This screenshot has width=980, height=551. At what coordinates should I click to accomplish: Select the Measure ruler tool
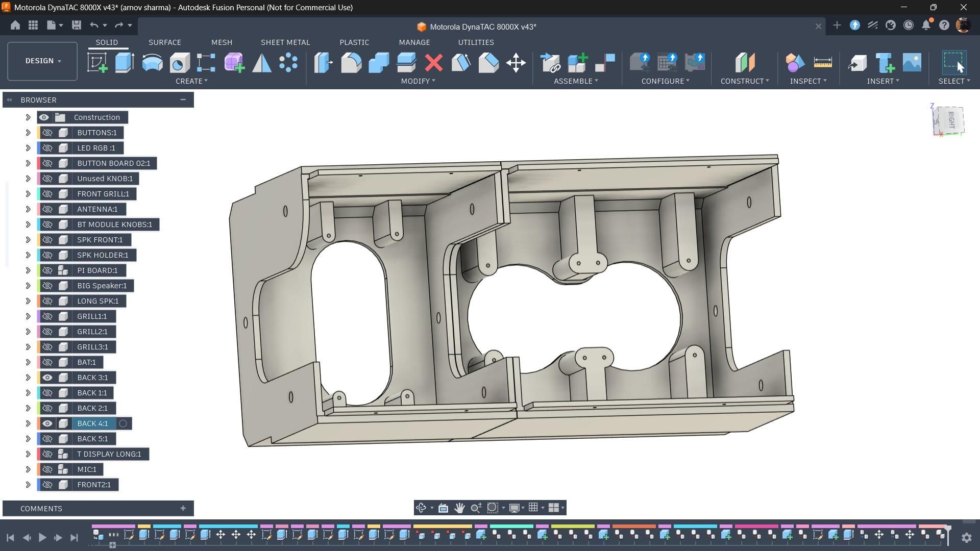pos(823,63)
